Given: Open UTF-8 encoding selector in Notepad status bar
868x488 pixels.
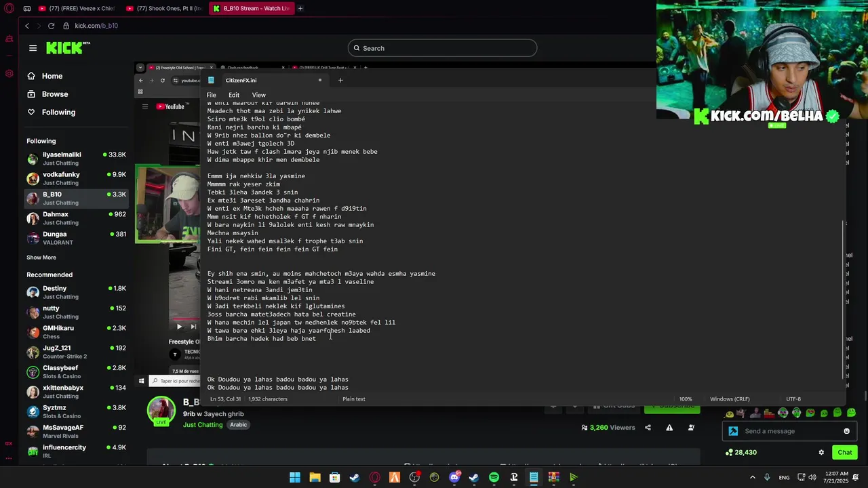Looking at the screenshot, I should [x=793, y=399].
